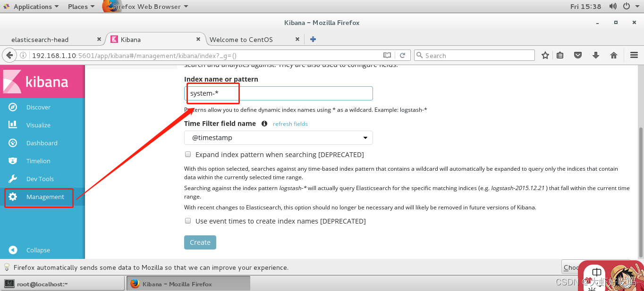Go to Dashboard via the gauge icon
The width and height of the screenshot is (644, 291).
click(13, 143)
